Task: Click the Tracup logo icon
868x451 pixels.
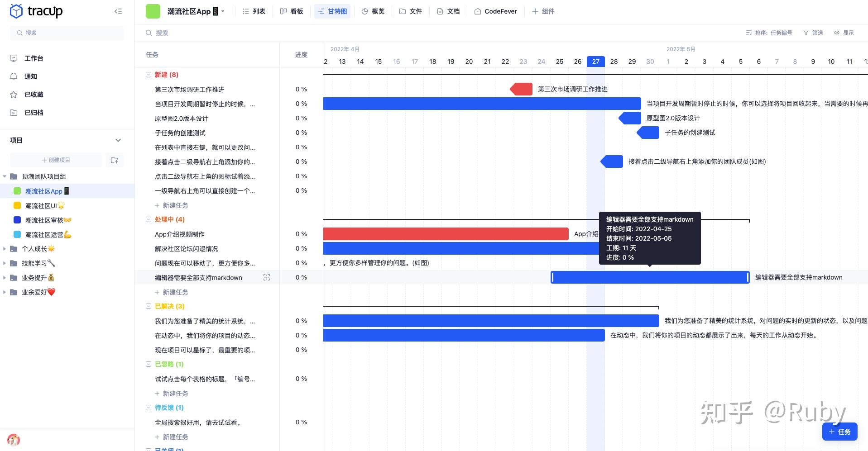Action: click(16, 11)
